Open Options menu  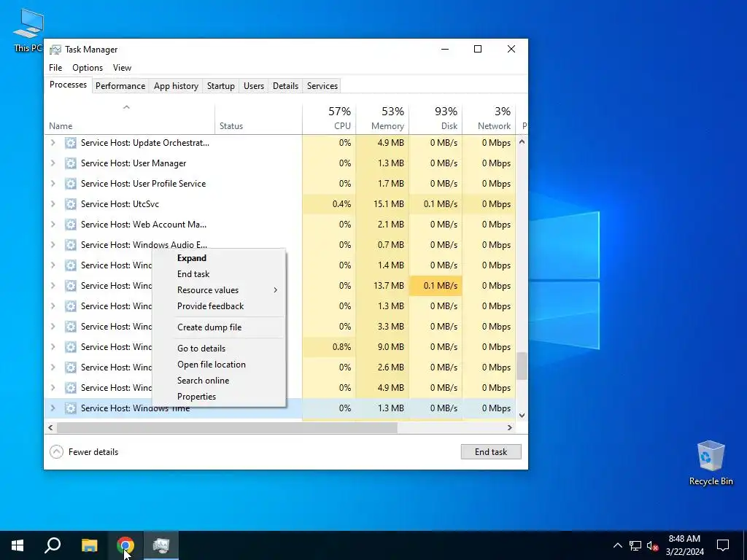[x=88, y=68]
